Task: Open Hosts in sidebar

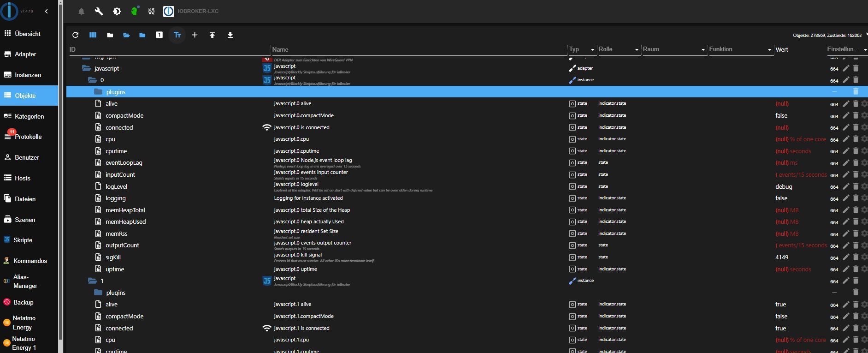Action: [29, 178]
